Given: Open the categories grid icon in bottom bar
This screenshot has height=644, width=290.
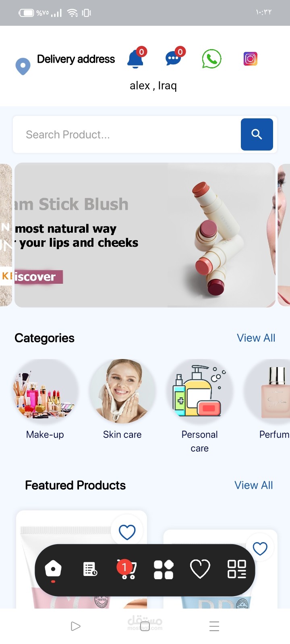Looking at the screenshot, I should click(x=164, y=570).
